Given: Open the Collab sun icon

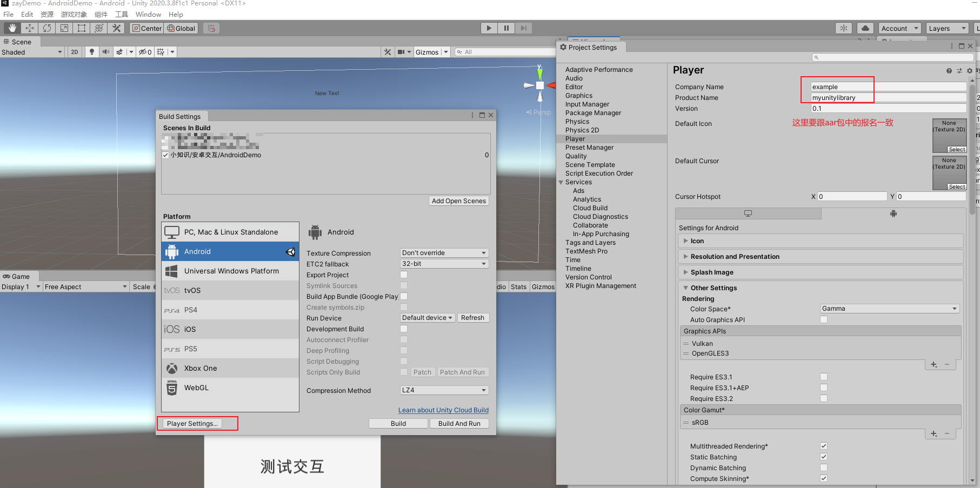Looking at the screenshot, I should coord(844,28).
